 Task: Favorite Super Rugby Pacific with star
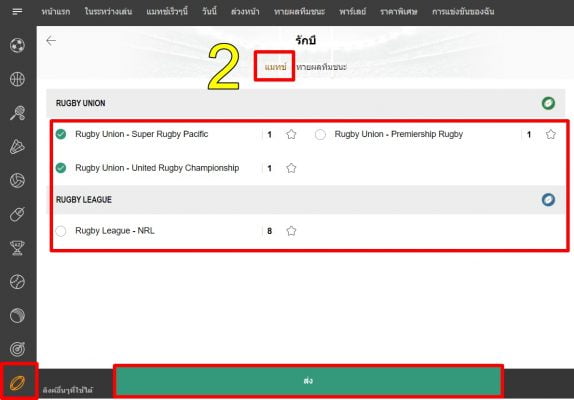[291, 134]
